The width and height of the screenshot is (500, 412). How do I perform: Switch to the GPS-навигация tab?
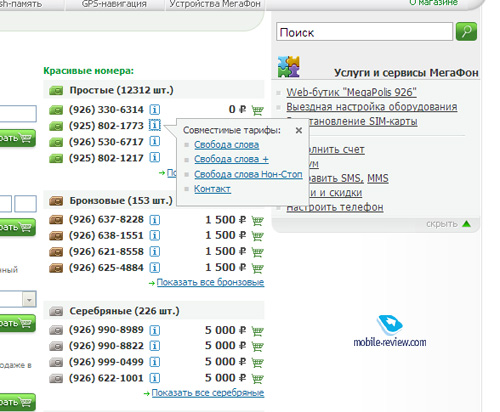pyautogui.click(x=114, y=4)
